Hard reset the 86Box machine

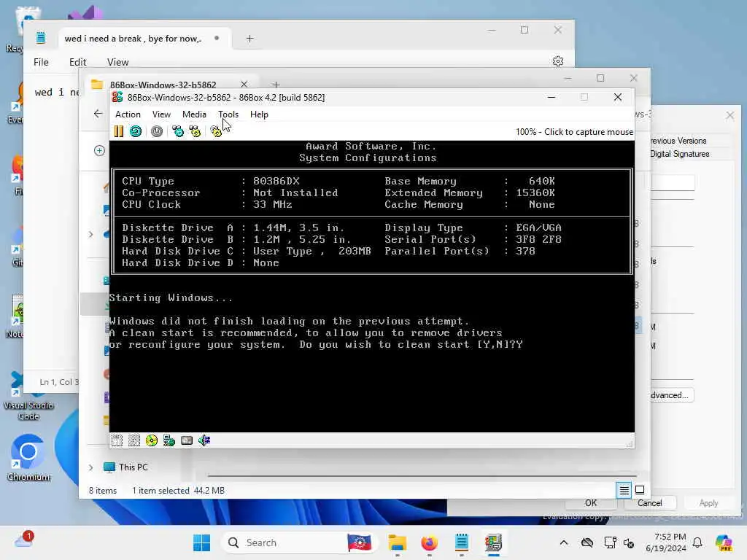(136, 131)
